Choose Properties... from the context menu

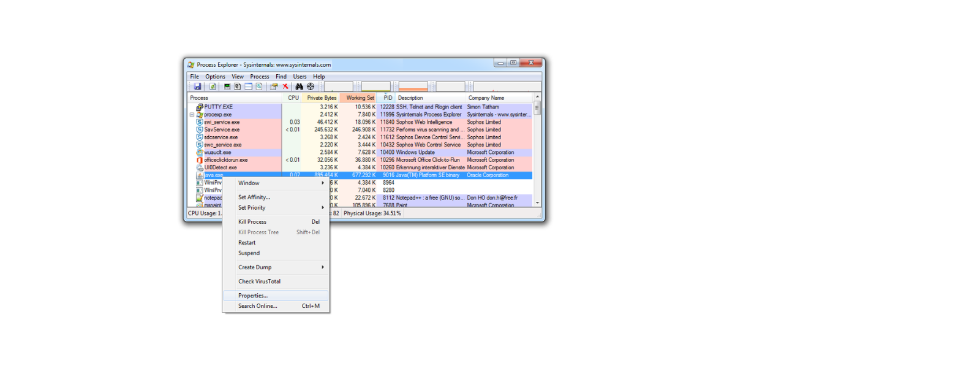coord(253,296)
